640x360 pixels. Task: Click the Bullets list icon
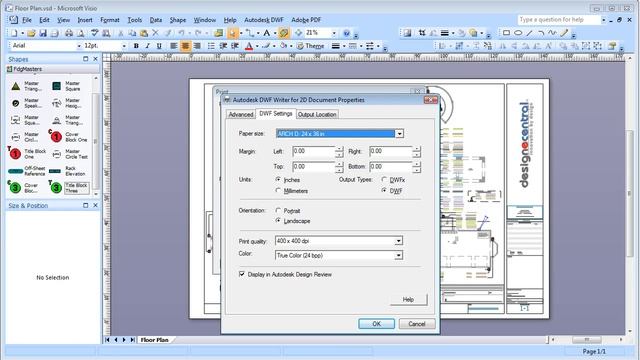click(211, 46)
